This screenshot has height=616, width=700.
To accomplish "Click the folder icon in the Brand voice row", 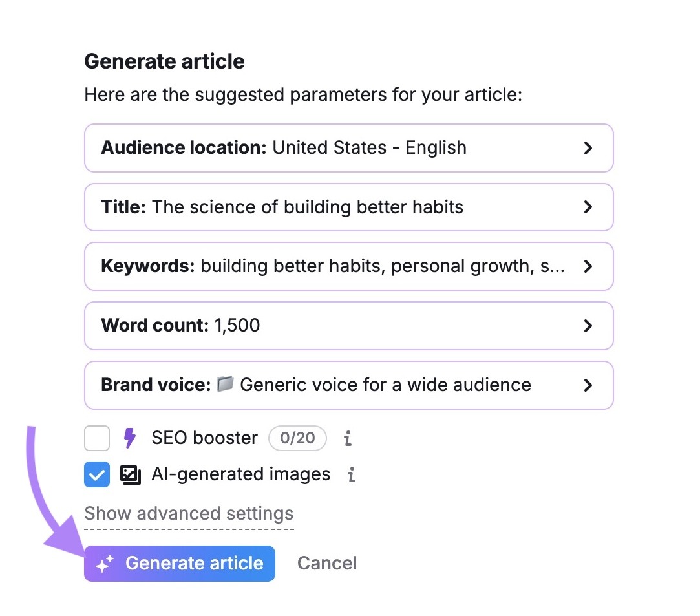I will (x=226, y=385).
